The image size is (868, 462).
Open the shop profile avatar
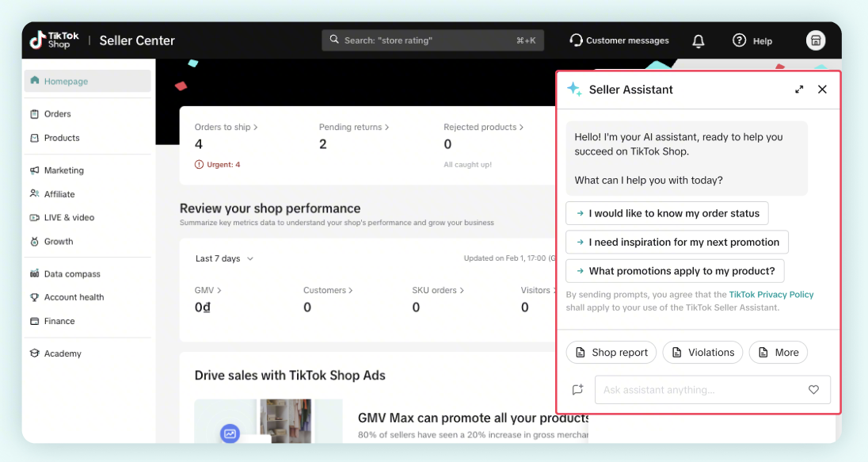coord(816,40)
